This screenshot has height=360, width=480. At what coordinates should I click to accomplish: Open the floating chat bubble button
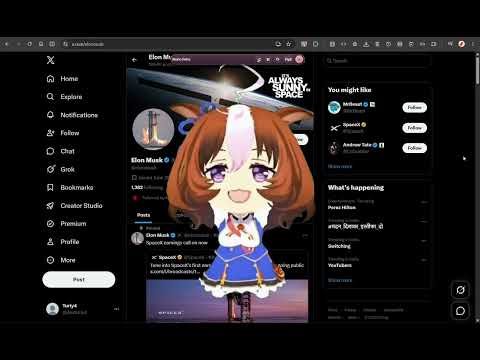point(460,311)
